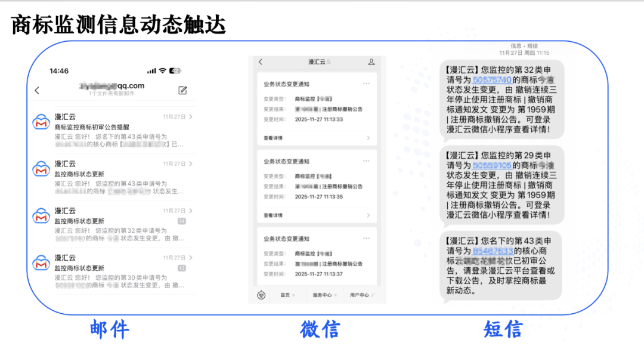The width and height of the screenshot is (644, 352).
Task: Select change time 2025-11-27 11:13:33
Action: (x=318, y=119)
